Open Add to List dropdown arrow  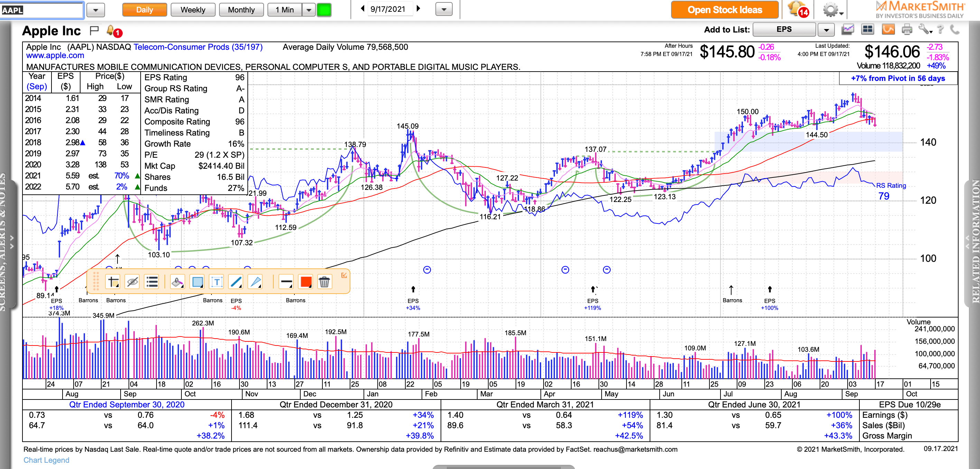tap(826, 30)
